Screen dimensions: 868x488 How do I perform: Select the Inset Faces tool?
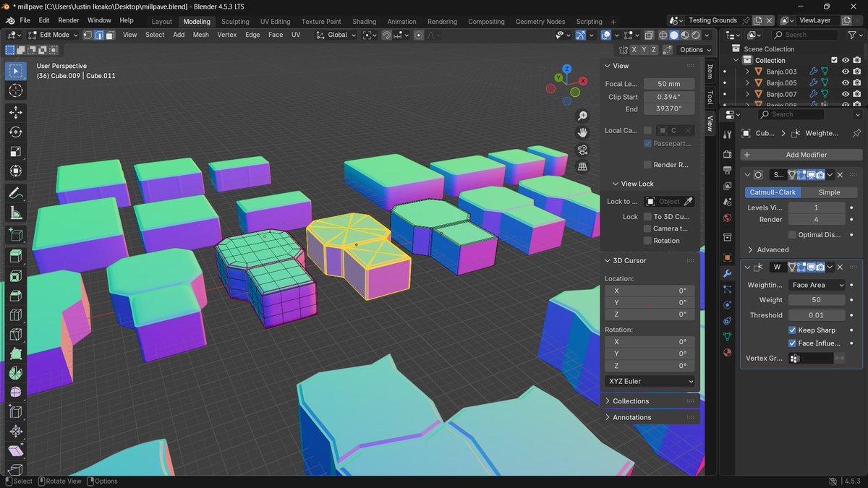[x=16, y=275]
